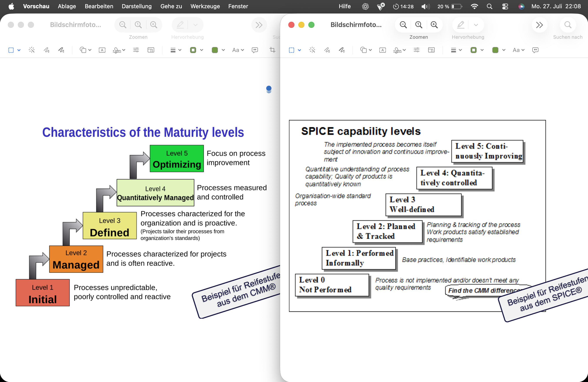The image size is (588, 382).
Task: Bring left Bildschirmfoto window to front via title
Action: pos(76,25)
